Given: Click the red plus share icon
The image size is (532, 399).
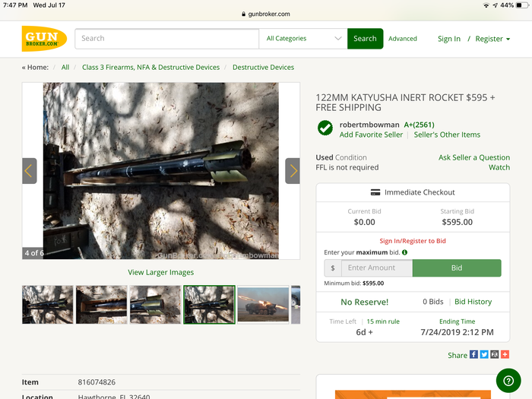Looking at the screenshot, I should click(x=505, y=355).
